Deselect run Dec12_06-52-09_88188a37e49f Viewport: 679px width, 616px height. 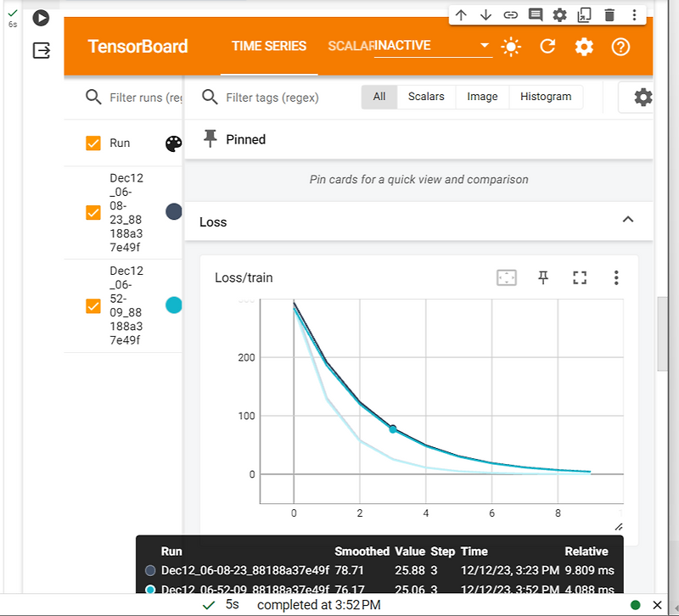point(93,305)
